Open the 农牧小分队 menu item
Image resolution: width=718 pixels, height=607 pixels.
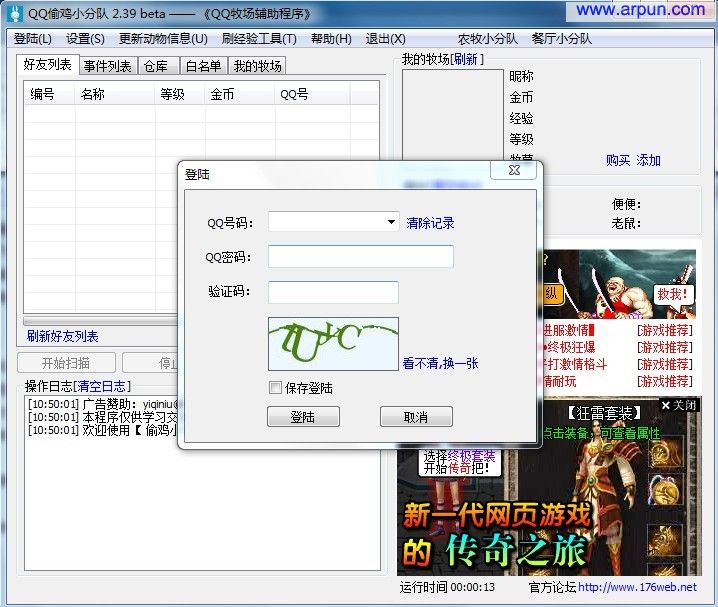(x=488, y=39)
